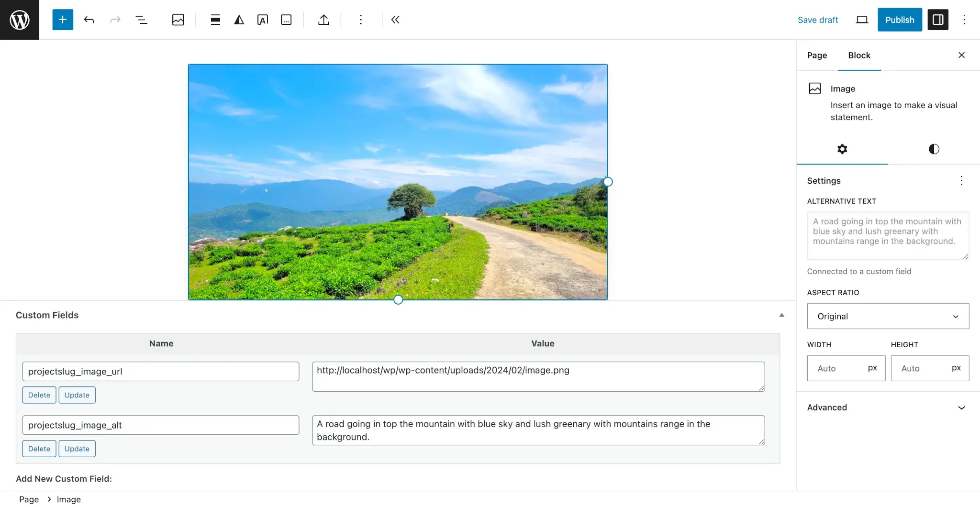Image resolution: width=980 pixels, height=507 pixels.
Task: Open the block inserter plus button
Action: (63, 20)
